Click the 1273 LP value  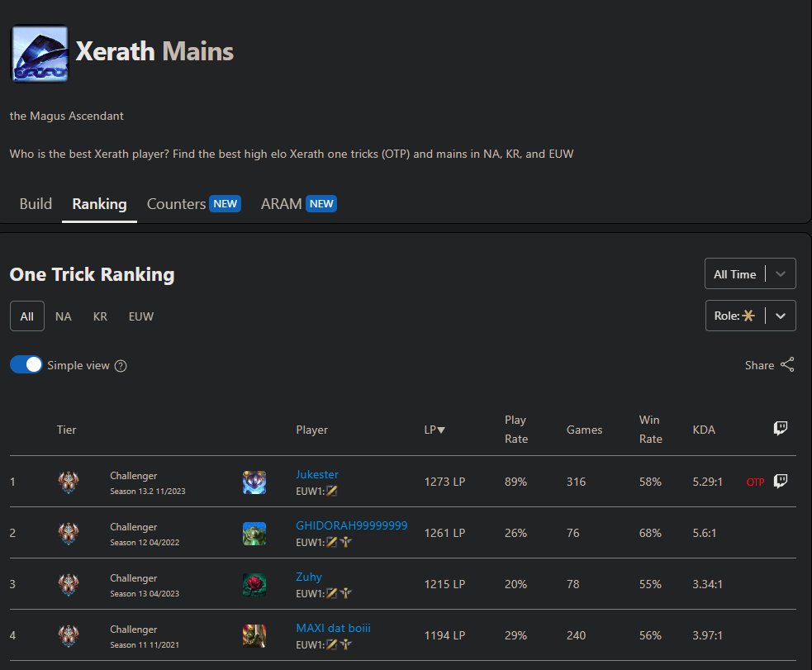click(444, 482)
